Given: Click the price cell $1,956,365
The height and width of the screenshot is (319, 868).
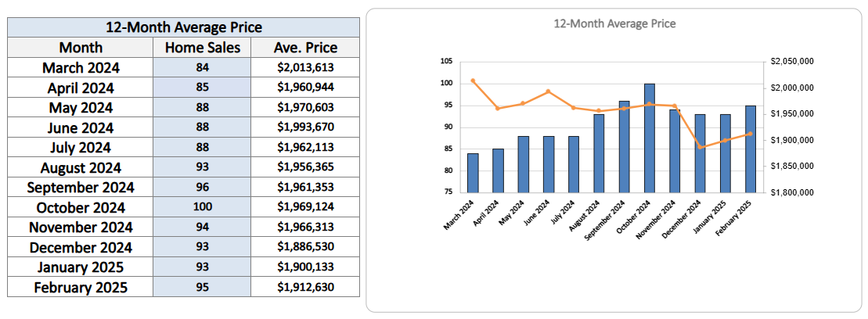Looking at the screenshot, I should 305,167.
